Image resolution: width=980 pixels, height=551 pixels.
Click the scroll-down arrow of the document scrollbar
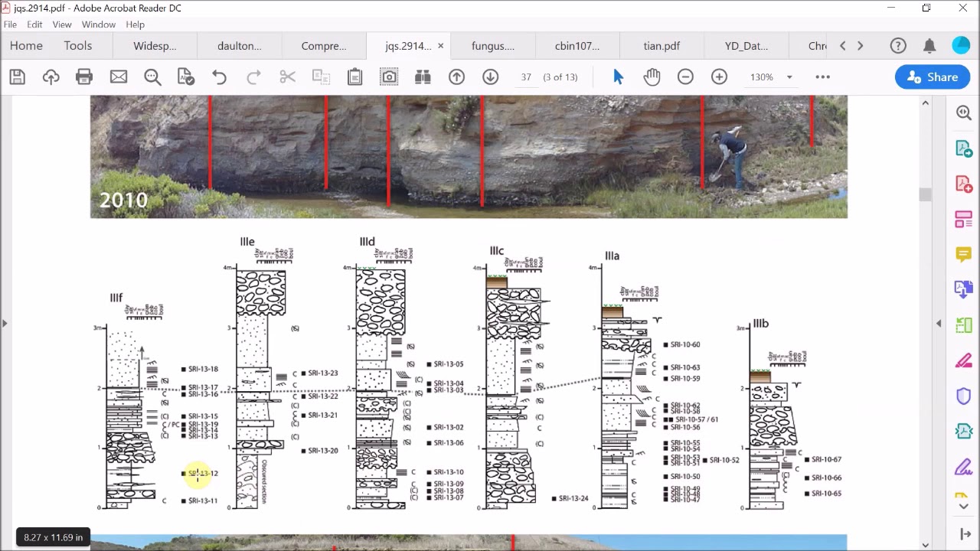point(925,544)
